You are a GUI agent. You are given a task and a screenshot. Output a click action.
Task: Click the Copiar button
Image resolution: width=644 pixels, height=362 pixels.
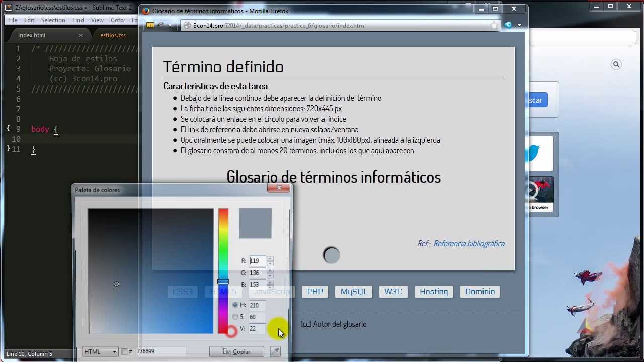pyautogui.click(x=236, y=352)
